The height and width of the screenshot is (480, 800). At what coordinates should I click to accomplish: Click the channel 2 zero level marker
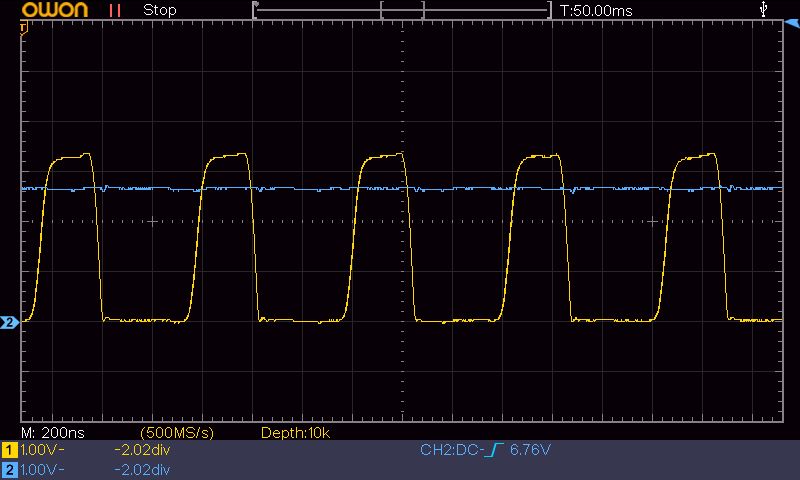(x=9, y=322)
